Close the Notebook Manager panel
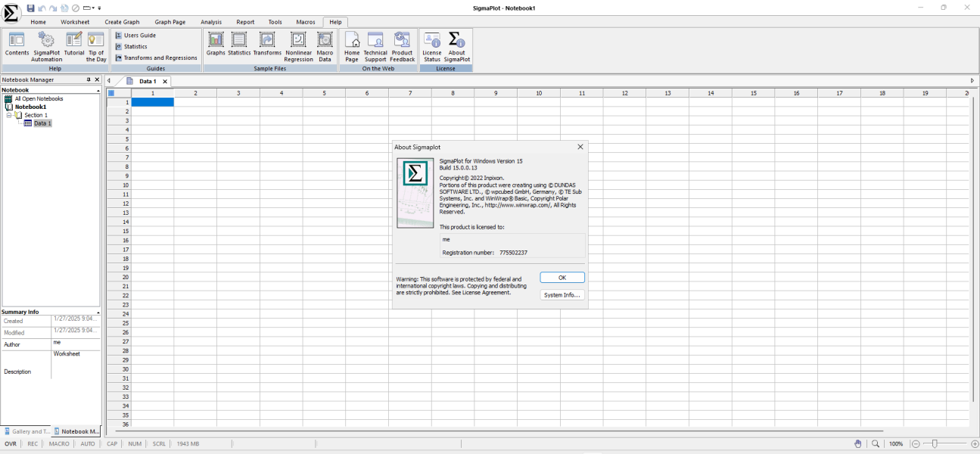Viewport: 980px width, 454px height. [97, 79]
